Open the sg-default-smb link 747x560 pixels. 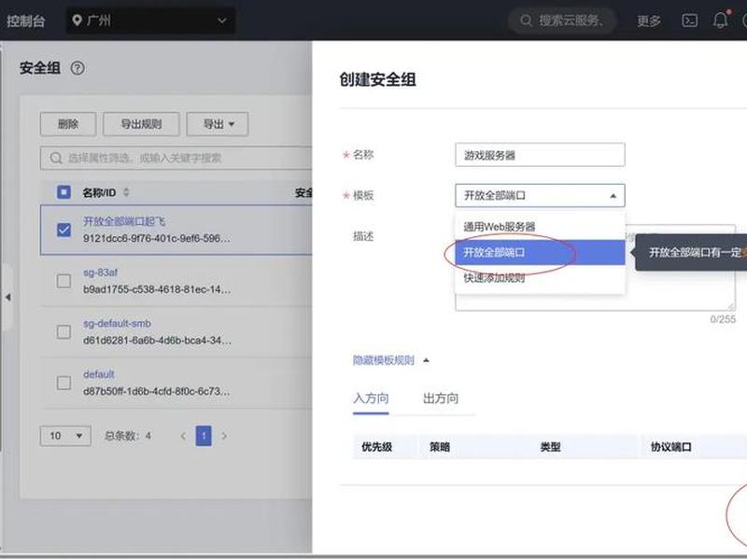tap(117, 323)
